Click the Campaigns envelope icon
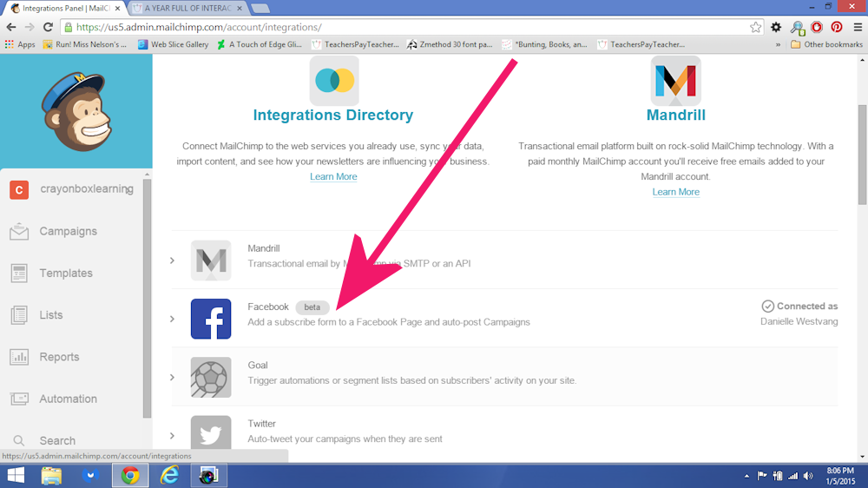Viewport: 868px width, 488px height. click(19, 232)
